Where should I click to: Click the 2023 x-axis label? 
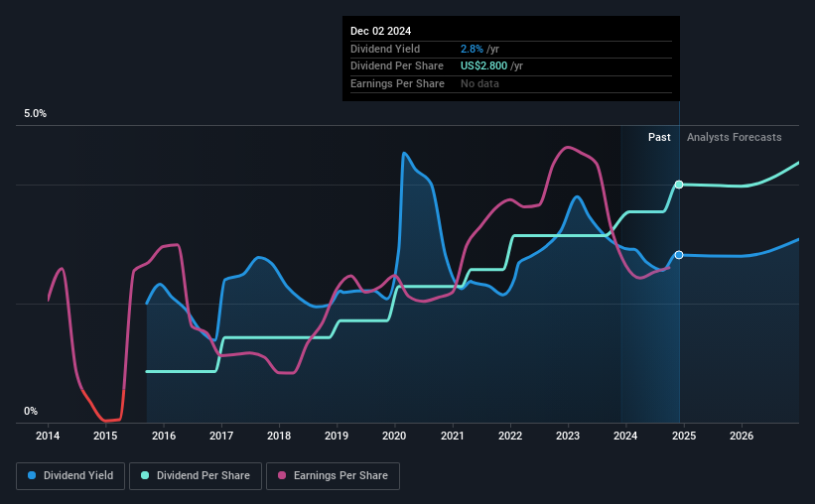[568, 436]
